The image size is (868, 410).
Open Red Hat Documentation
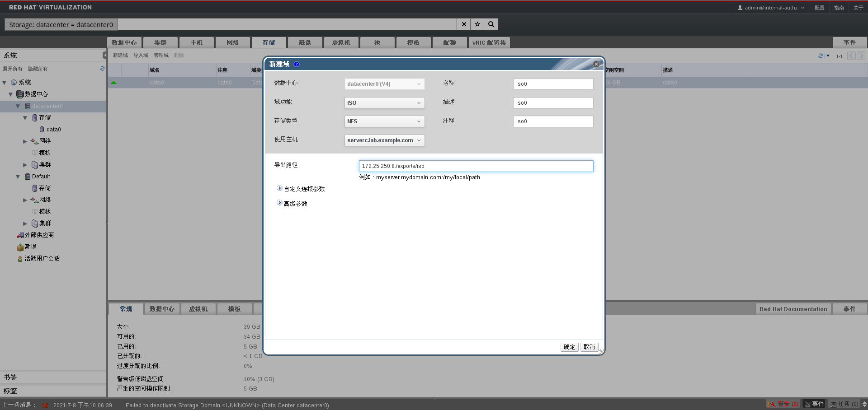tap(793, 309)
